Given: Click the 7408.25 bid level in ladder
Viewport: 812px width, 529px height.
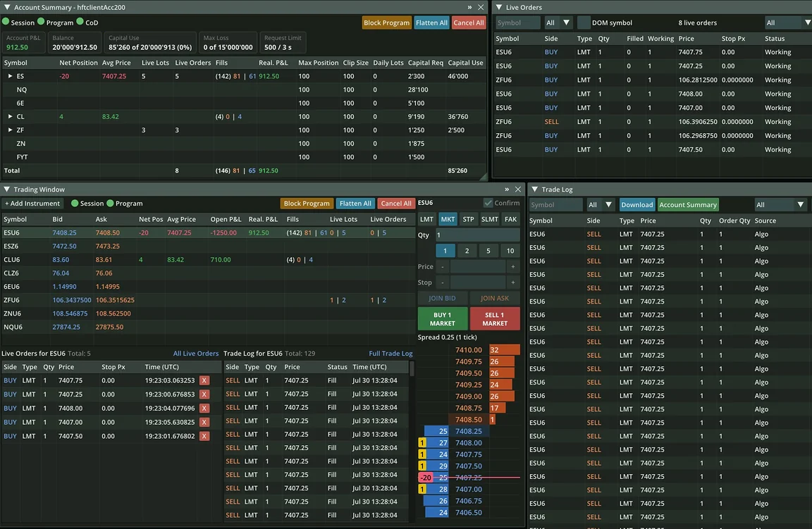Looking at the screenshot, I should 469,431.
